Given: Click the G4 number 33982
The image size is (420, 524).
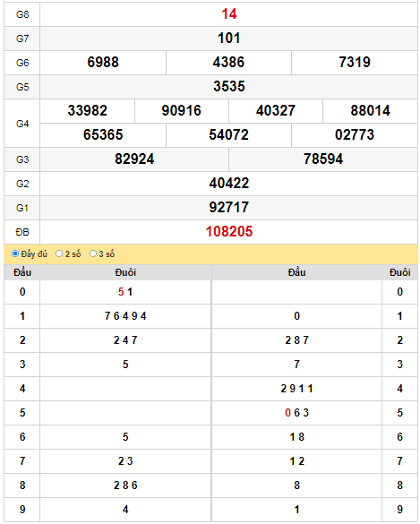Looking at the screenshot, I should [x=87, y=110].
